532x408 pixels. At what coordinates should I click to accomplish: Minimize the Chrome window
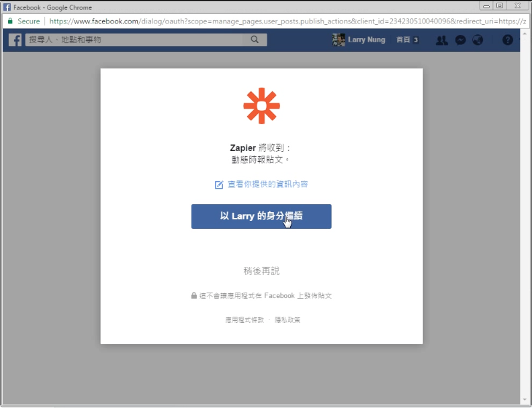tap(486, 6)
